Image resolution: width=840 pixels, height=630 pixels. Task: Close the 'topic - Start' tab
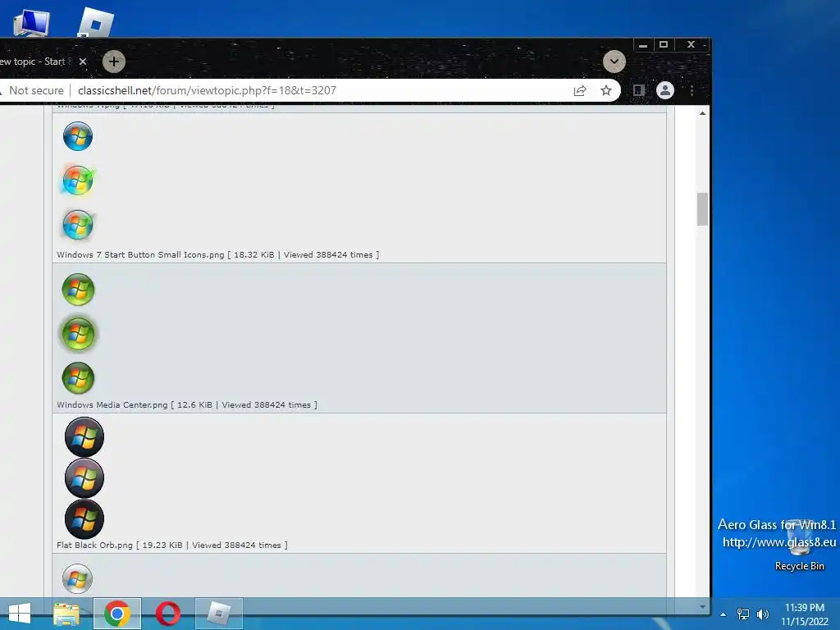point(83,62)
